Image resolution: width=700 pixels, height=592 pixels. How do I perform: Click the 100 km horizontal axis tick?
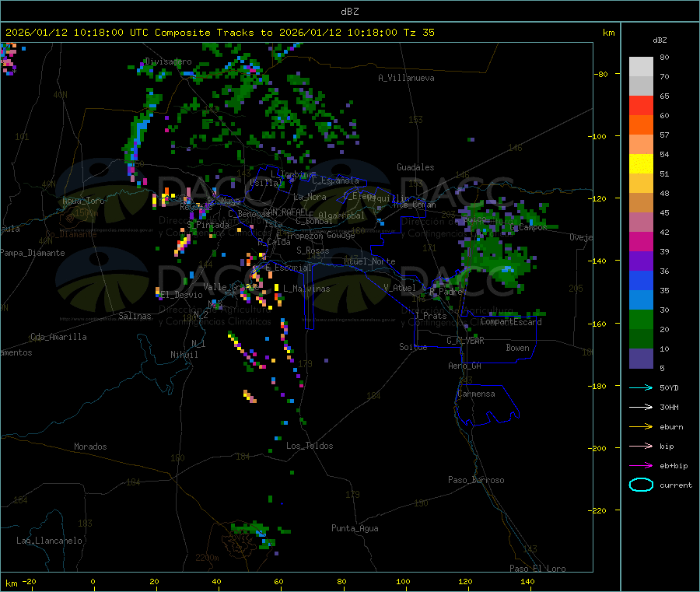[x=403, y=581]
